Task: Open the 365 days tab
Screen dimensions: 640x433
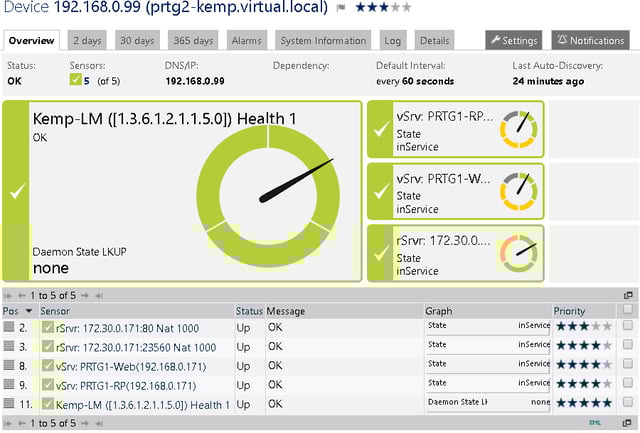Action: pos(193,40)
